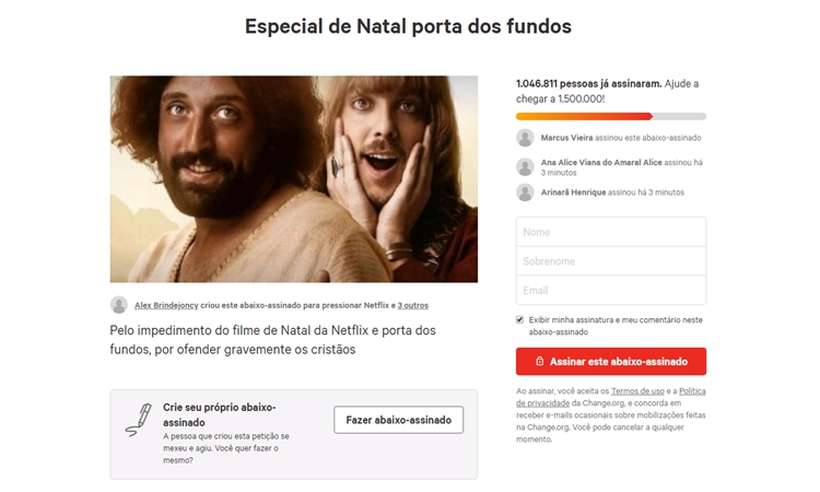Click the Nome input field
The image size is (820, 492).
point(611,232)
